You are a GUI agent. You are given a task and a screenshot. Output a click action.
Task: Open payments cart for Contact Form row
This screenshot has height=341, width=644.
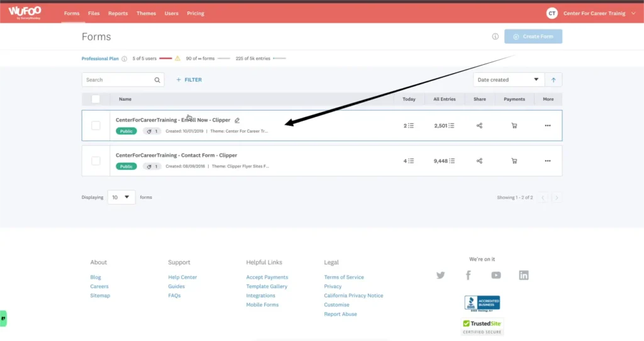(x=514, y=161)
